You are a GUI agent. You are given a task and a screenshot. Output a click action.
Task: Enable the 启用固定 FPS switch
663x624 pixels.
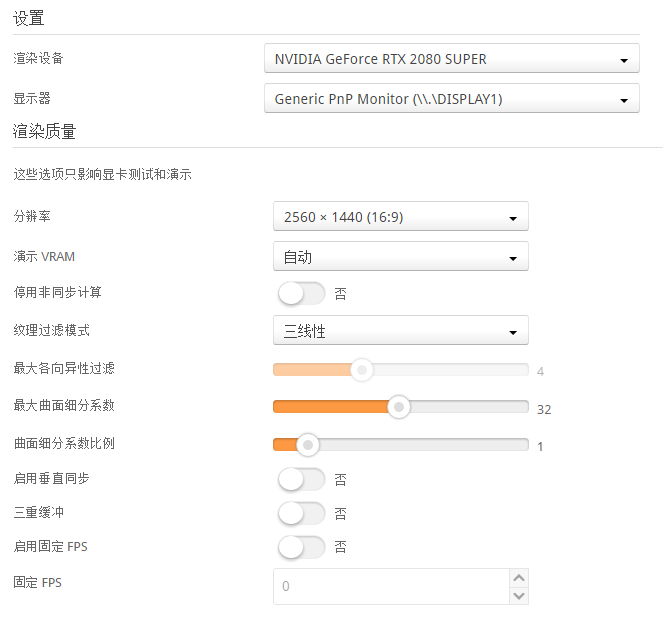pyautogui.click(x=301, y=548)
